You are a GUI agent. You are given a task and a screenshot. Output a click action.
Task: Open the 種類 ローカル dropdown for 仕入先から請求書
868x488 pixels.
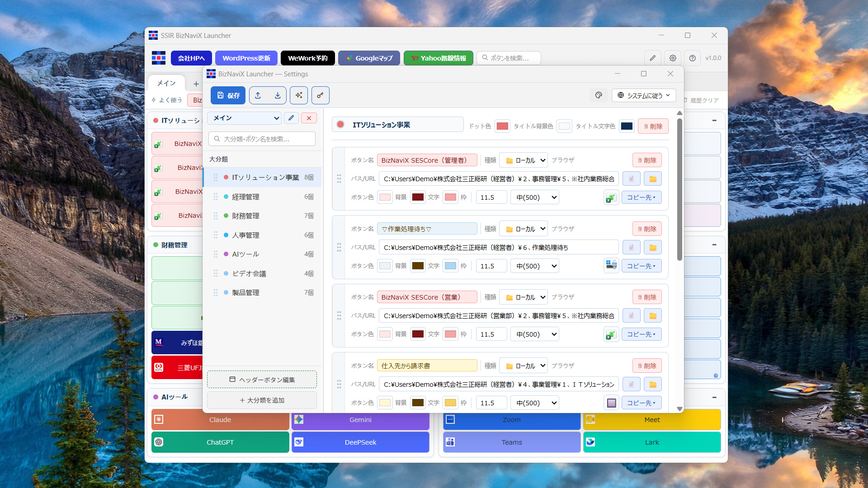tap(524, 366)
